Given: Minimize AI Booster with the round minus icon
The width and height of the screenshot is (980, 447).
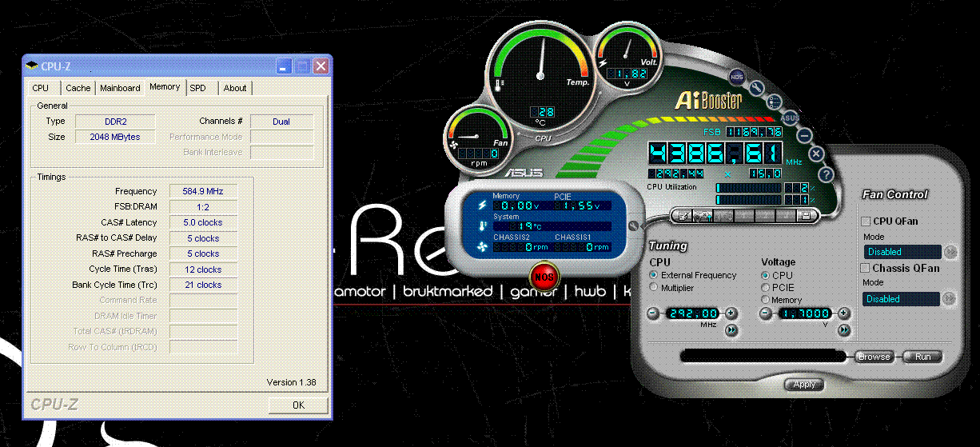Looking at the screenshot, I should (805, 135).
